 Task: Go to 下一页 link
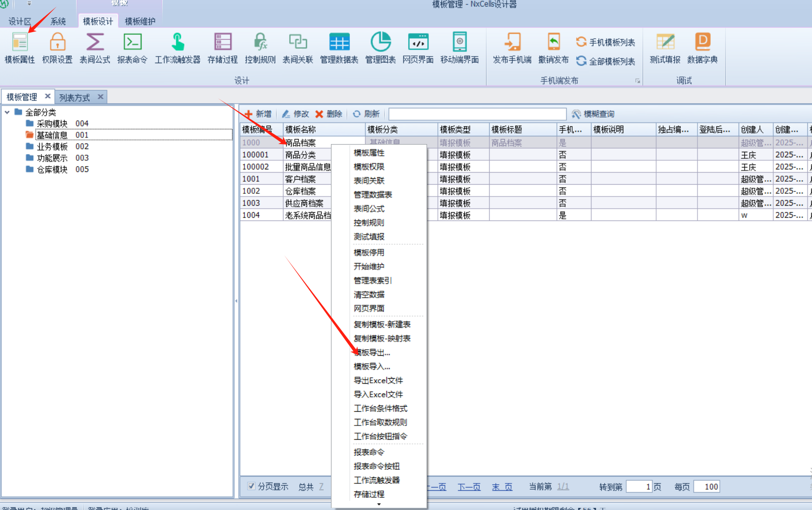[469, 487]
